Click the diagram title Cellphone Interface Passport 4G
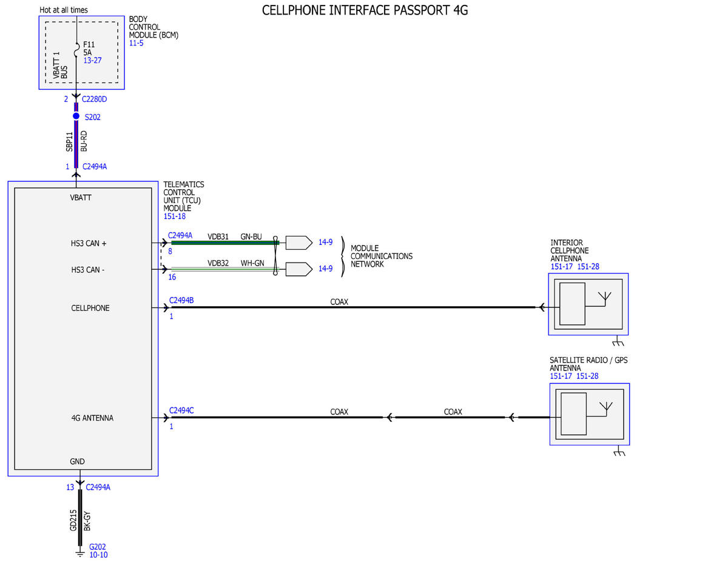The height and width of the screenshot is (562, 728). tap(365, 10)
